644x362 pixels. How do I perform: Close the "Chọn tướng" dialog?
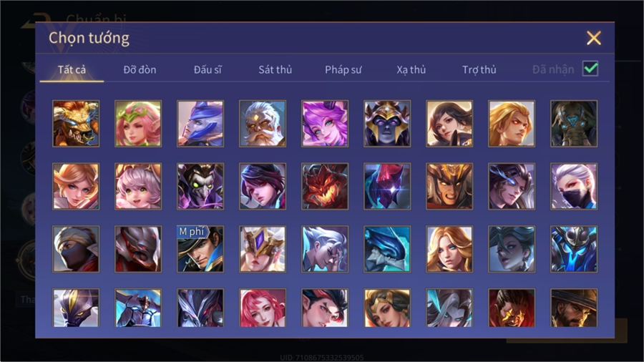click(593, 38)
